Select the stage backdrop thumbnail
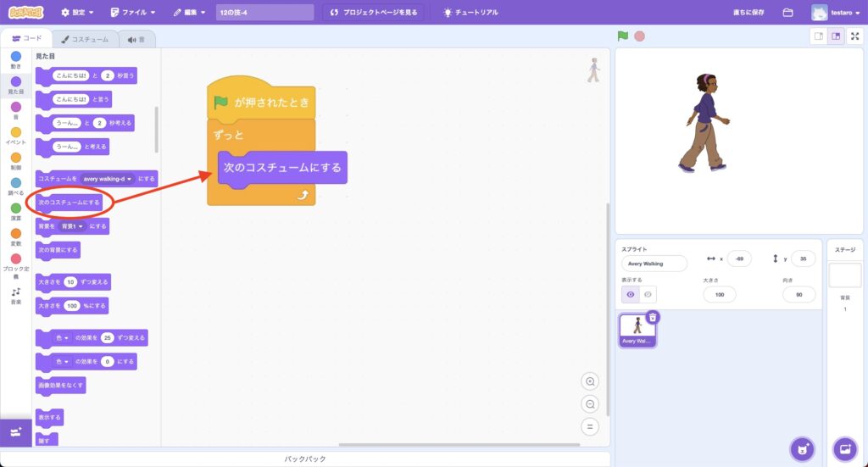The height and width of the screenshot is (467, 868). click(845, 275)
